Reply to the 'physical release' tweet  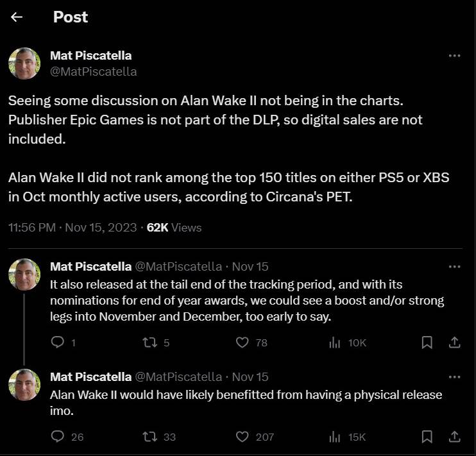[x=58, y=437]
